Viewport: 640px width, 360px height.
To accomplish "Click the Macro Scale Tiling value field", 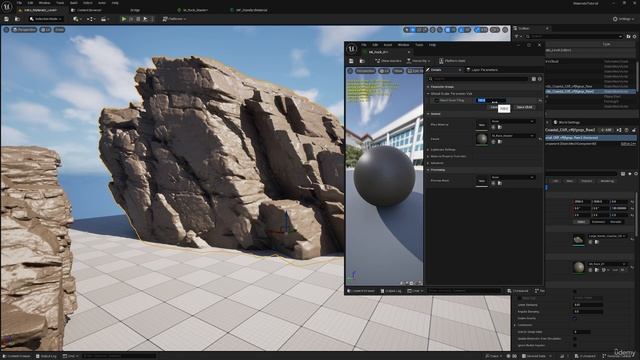I will [x=491, y=100].
